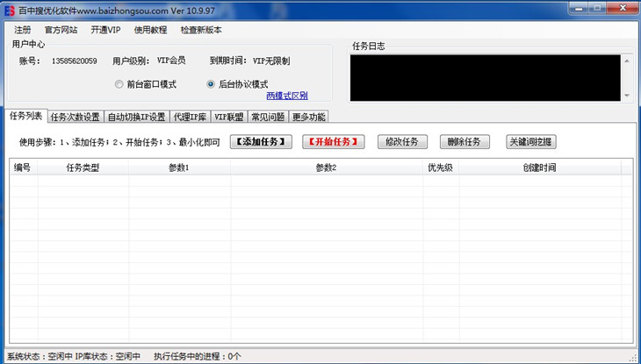This screenshot has width=641, height=364.
Task: Sort by the 任务类型 column header
Action: (83, 167)
